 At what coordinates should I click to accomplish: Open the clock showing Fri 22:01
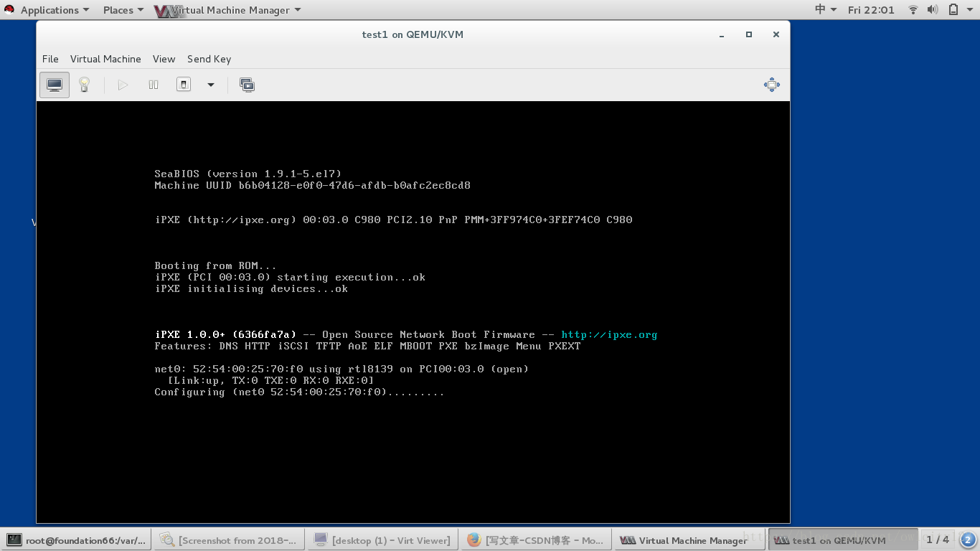click(871, 10)
